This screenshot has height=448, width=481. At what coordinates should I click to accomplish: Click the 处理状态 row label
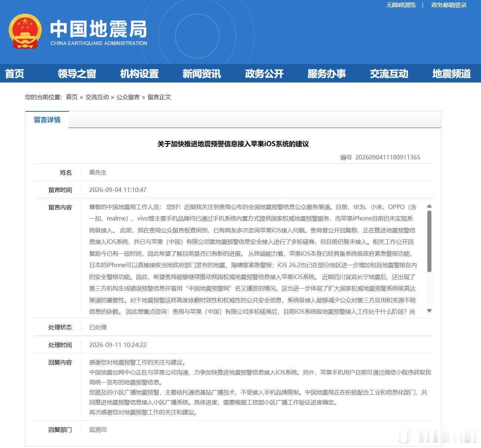coord(60,327)
